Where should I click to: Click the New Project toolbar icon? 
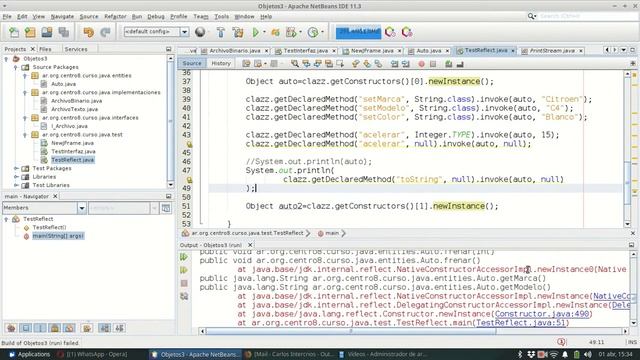[x=30, y=32]
